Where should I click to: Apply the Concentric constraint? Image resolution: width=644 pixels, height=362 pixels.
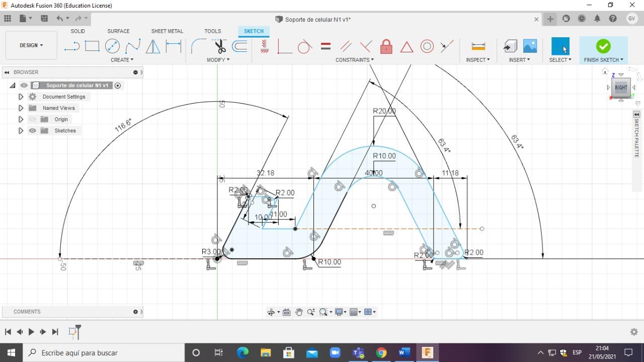[427, 46]
